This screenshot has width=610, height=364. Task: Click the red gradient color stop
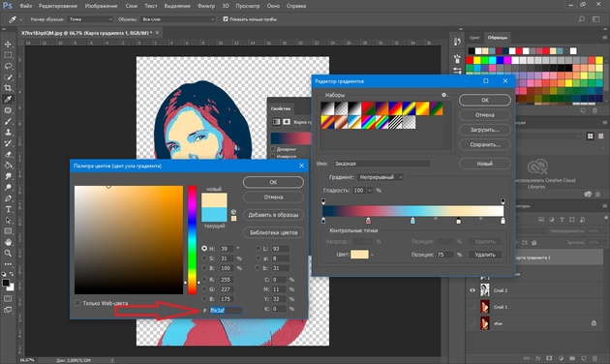pos(368,221)
